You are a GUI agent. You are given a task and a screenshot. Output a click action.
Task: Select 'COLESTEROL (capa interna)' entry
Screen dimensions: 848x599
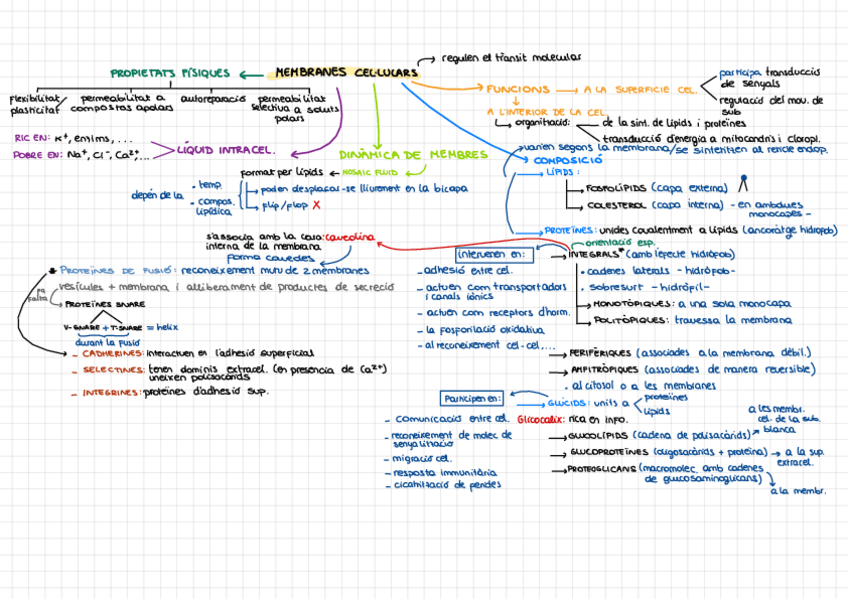pyautogui.click(x=655, y=205)
